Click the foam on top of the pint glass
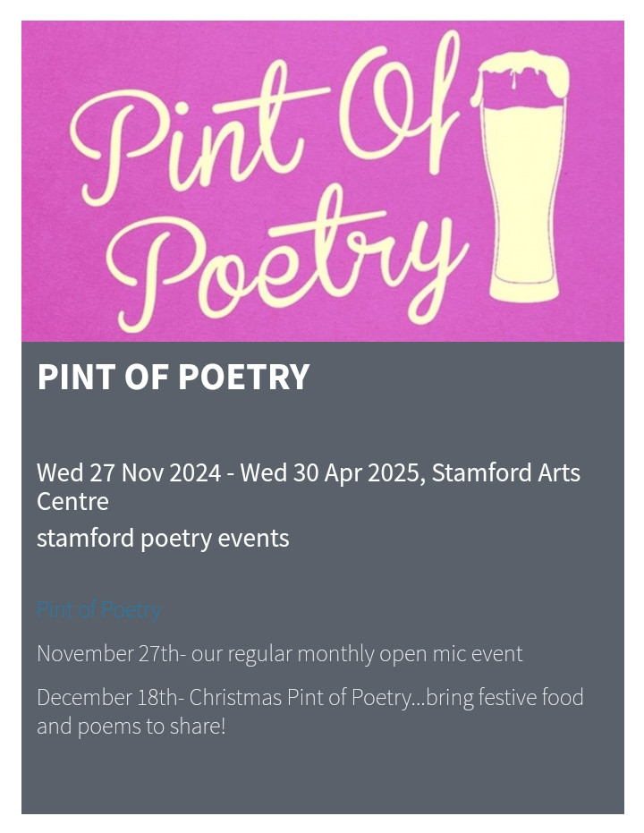The image size is (644, 833). 521,75
